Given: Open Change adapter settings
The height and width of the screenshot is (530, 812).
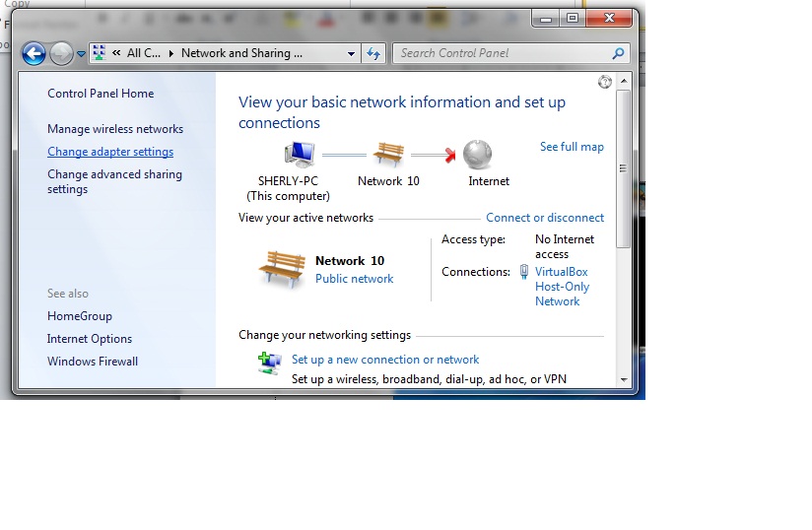Looking at the screenshot, I should tap(110, 152).
